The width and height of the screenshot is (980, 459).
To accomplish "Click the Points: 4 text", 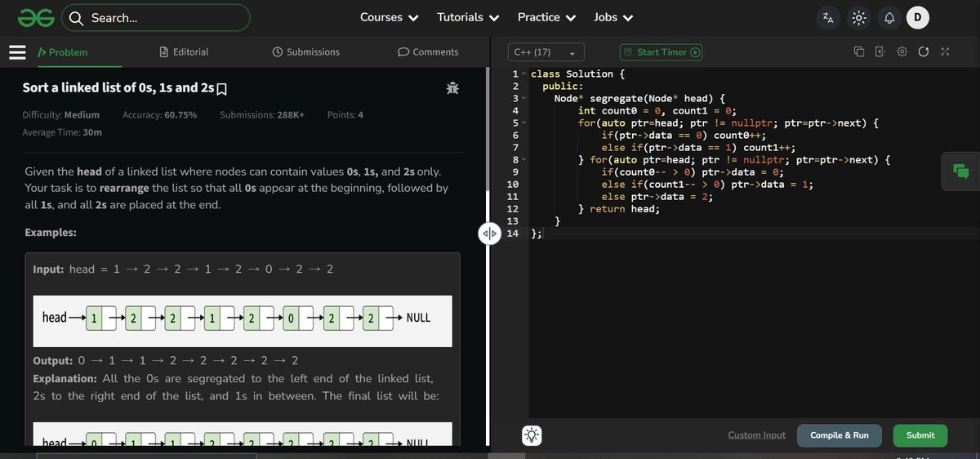I will pos(345,115).
